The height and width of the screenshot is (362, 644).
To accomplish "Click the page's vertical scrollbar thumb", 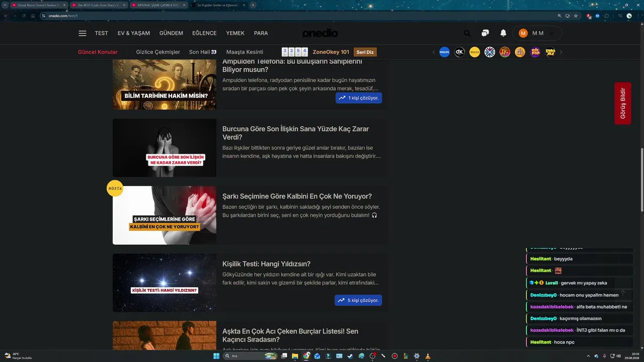I will [642, 180].
